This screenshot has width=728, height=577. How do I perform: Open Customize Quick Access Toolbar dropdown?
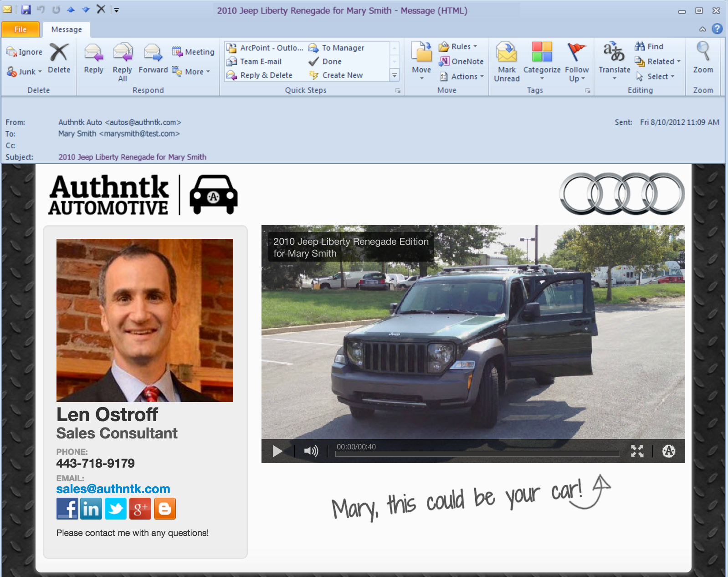click(116, 10)
